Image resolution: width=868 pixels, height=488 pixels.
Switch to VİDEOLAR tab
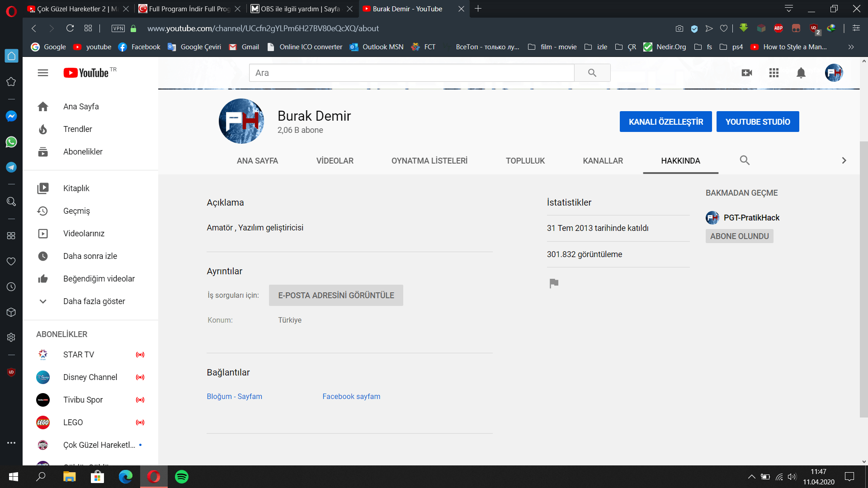[335, 161]
